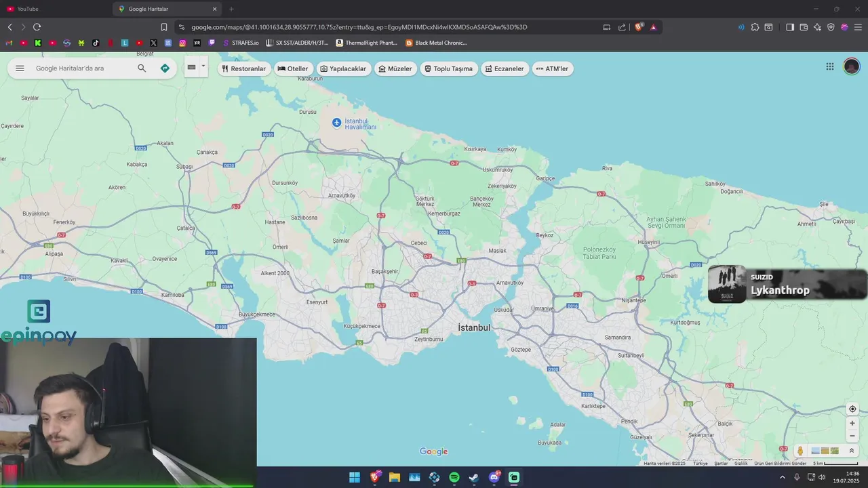Open the Brave Wallet icon
Viewport: 868px width, 488px height.
pos(804,27)
